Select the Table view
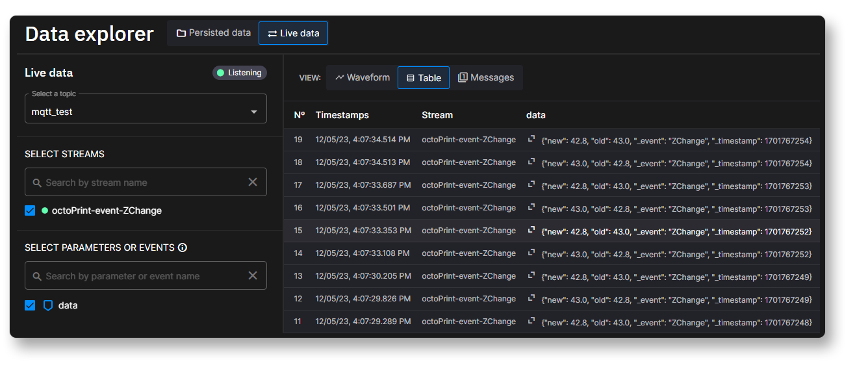The image size is (868, 380). [x=423, y=78]
